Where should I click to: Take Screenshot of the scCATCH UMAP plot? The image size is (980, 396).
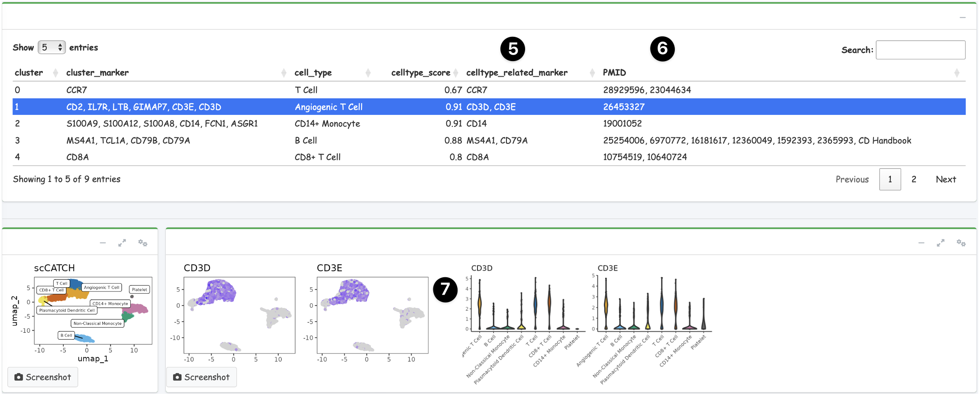[43, 377]
